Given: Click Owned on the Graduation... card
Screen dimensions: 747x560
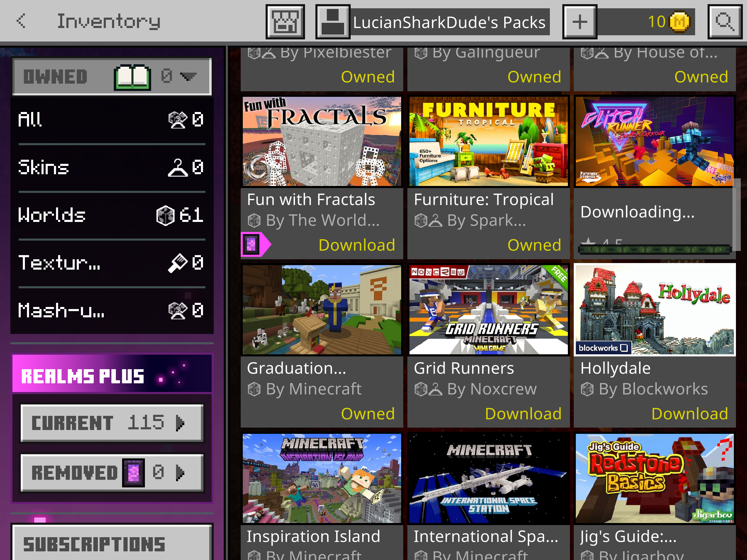Looking at the screenshot, I should pyautogui.click(x=368, y=414).
